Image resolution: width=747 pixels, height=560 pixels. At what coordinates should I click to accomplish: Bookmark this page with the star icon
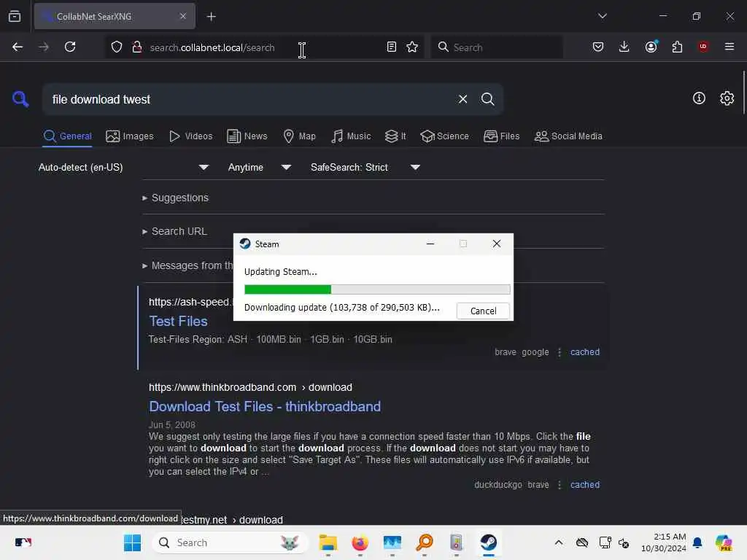(x=412, y=47)
